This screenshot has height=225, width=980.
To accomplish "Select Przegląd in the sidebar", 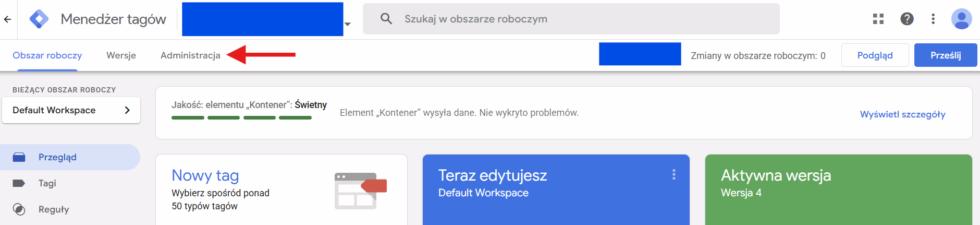I will (70, 157).
